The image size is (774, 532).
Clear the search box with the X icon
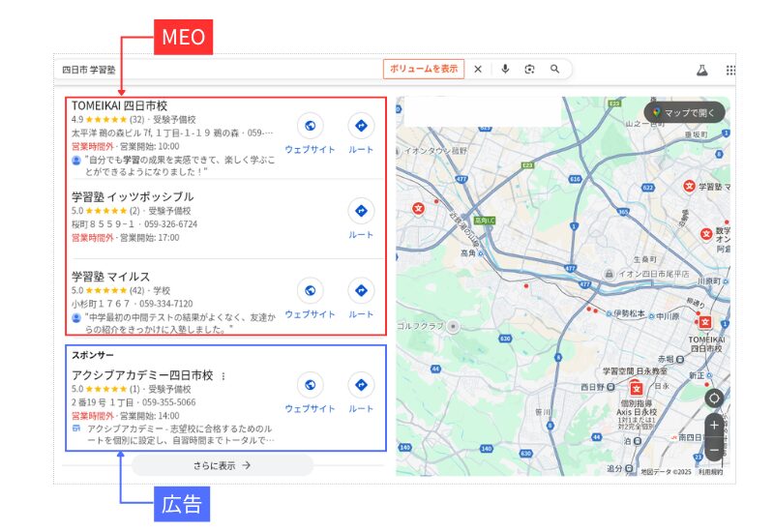point(477,69)
